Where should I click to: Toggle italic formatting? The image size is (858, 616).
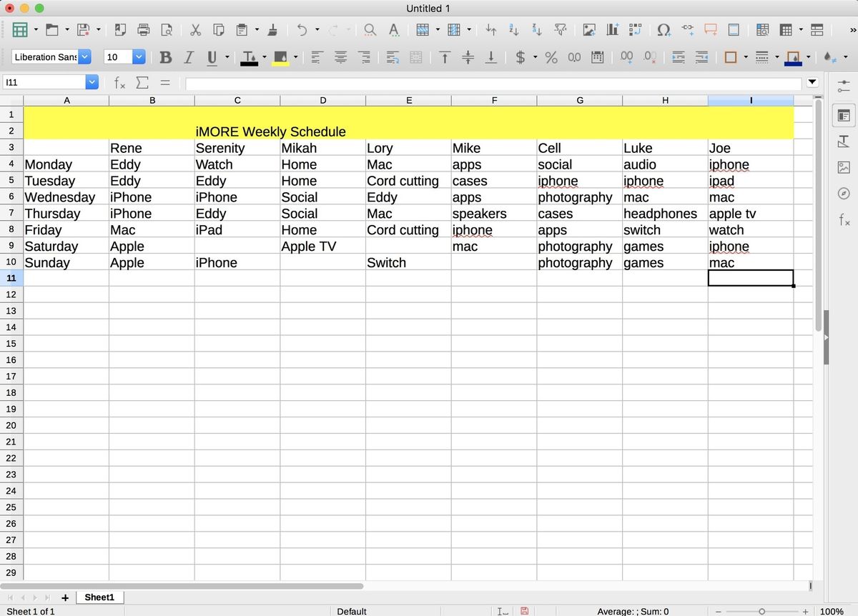[190, 57]
